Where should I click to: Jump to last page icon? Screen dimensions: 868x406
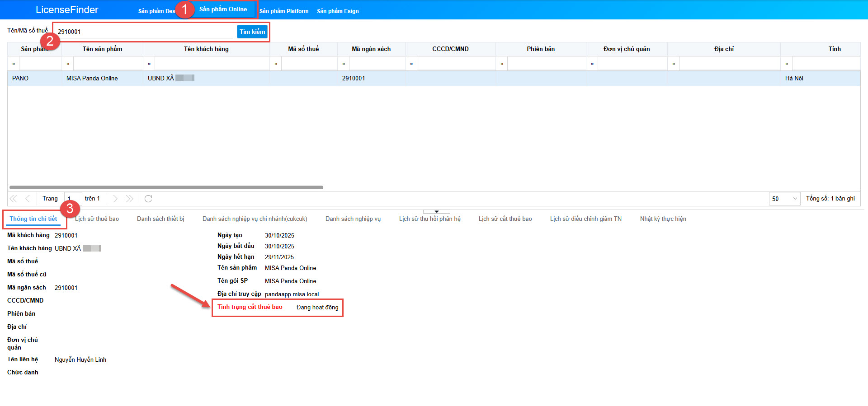pyautogui.click(x=130, y=199)
